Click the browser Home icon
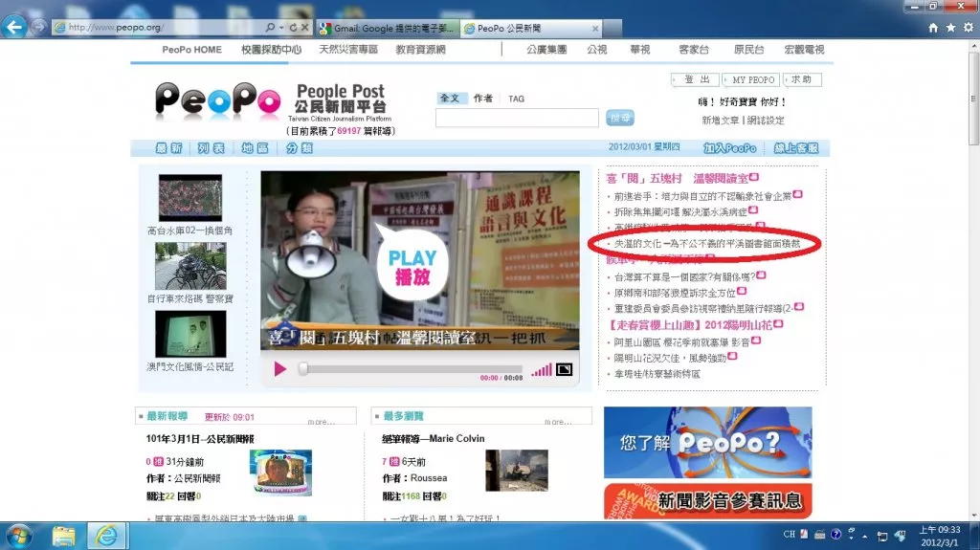 coord(933,28)
